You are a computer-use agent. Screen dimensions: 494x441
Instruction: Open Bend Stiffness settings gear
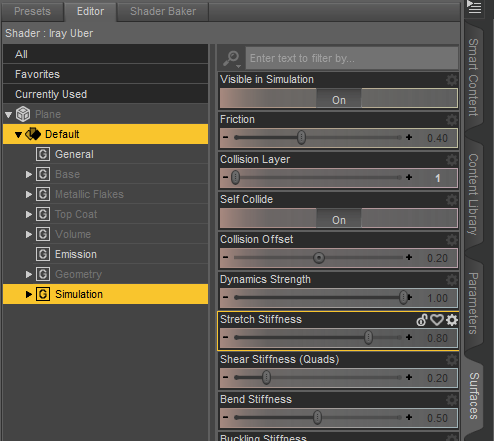tap(452, 400)
